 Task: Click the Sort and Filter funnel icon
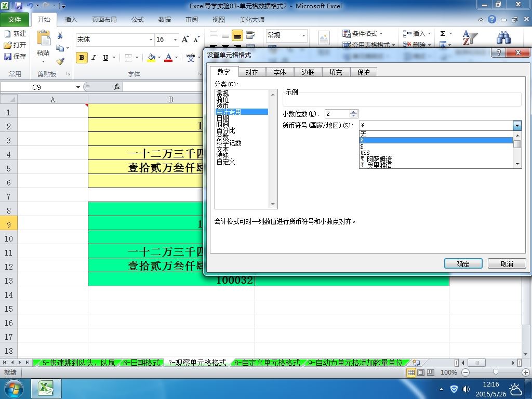pyautogui.click(x=470, y=37)
